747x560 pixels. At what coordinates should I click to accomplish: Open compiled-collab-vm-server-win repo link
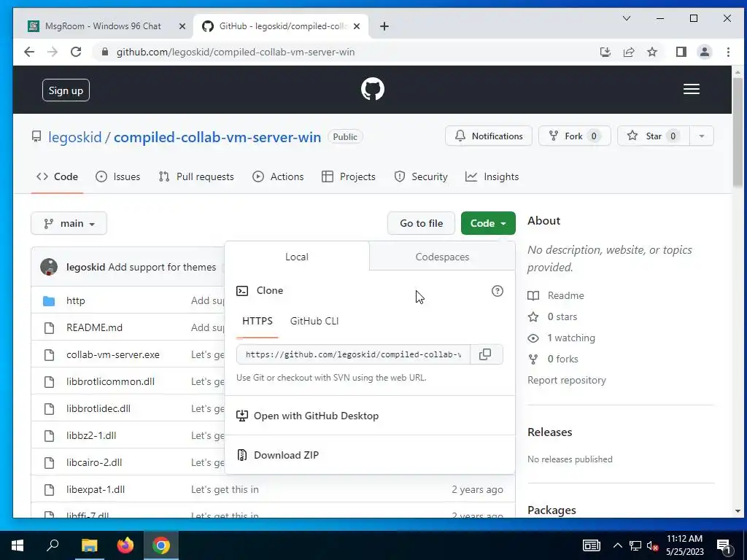(x=217, y=137)
